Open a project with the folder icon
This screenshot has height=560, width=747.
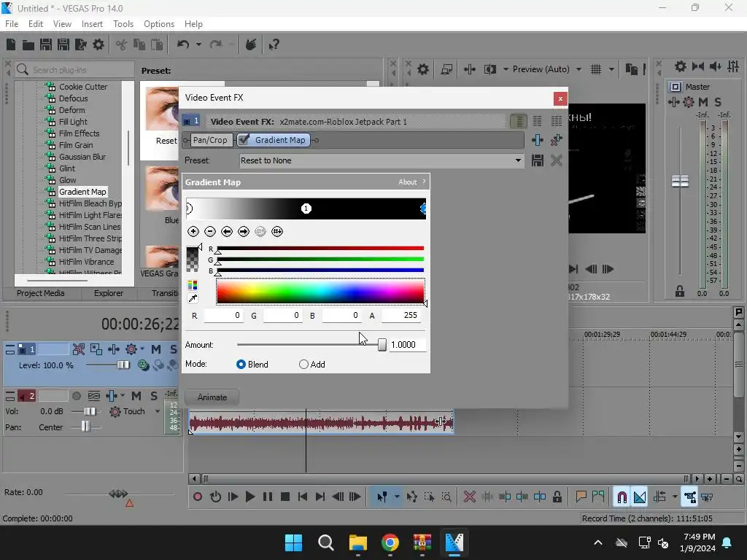click(28, 44)
